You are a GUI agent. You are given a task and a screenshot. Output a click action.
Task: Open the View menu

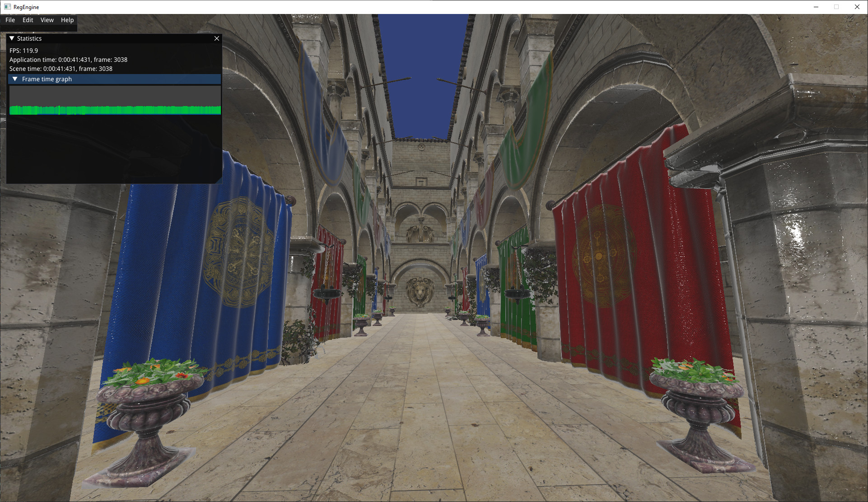coord(47,20)
